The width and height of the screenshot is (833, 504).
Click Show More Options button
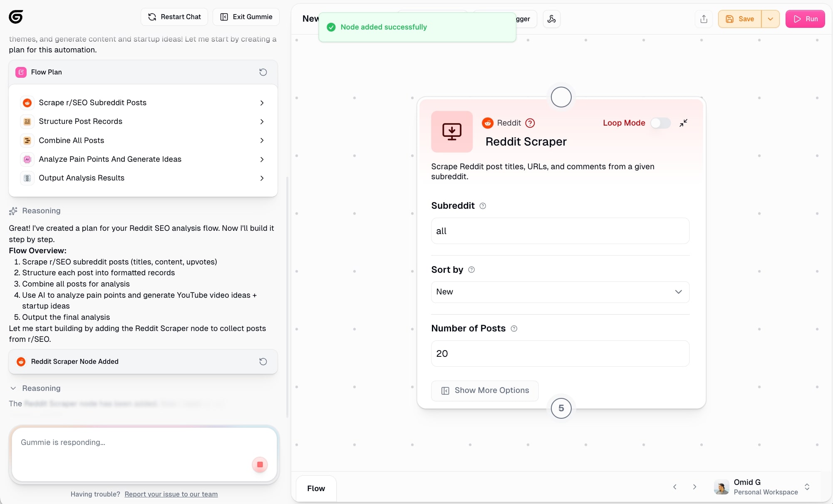(x=485, y=390)
